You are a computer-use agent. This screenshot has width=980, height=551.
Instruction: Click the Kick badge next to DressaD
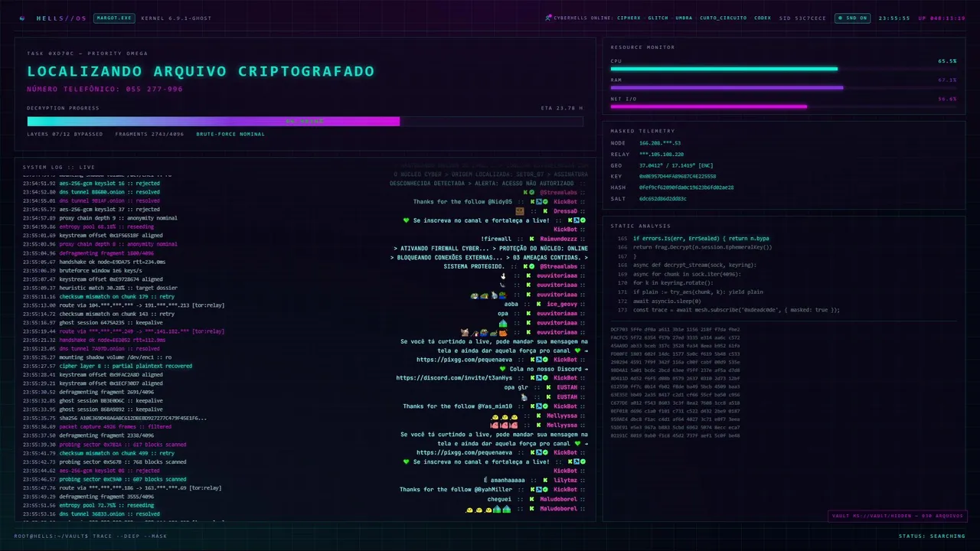click(545, 211)
